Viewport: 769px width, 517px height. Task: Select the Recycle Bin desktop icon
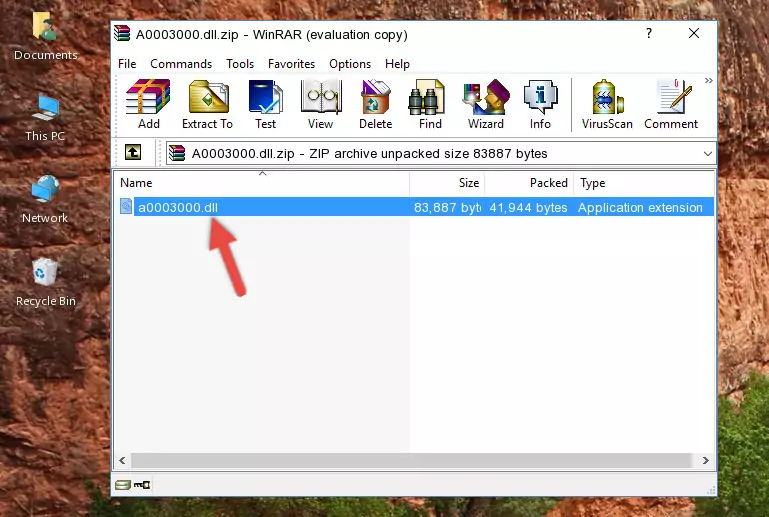46,282
